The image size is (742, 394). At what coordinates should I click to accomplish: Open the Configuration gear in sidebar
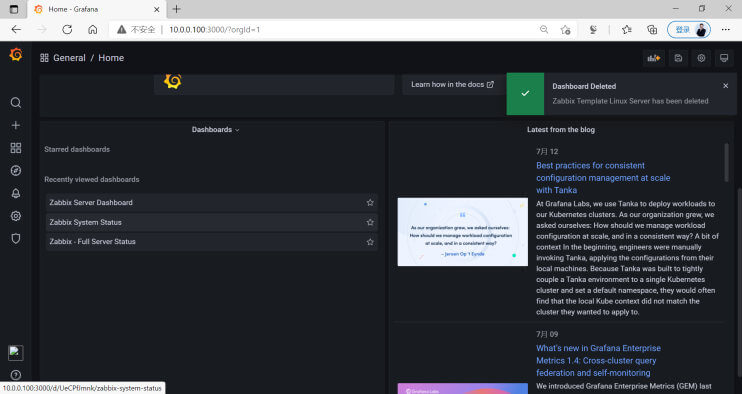16,216
